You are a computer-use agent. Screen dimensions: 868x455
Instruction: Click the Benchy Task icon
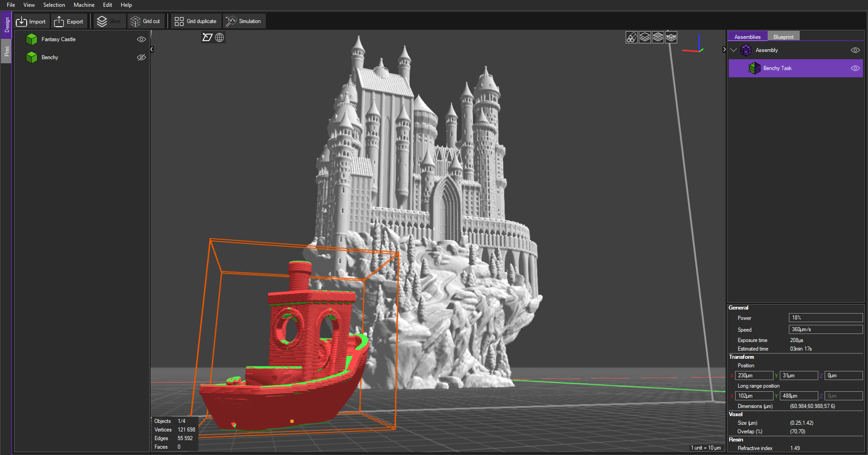coord(755,68)
